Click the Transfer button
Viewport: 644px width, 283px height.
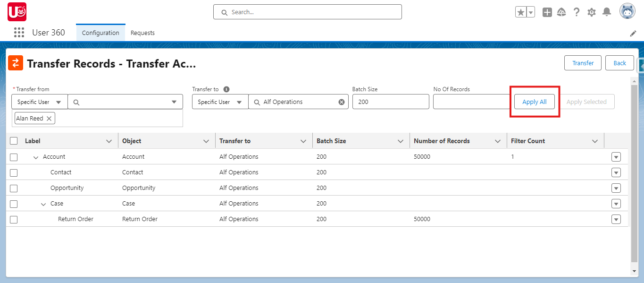(583, 63)
